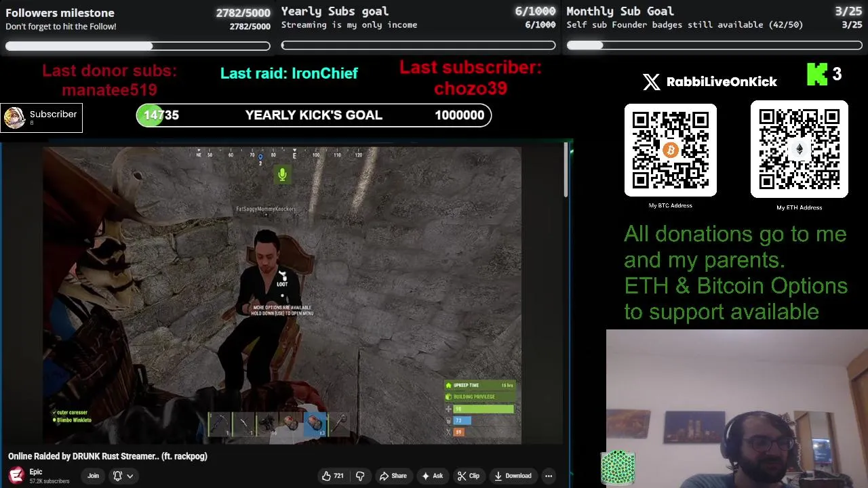Click the in-game hotbar pickaxe slot

(219, 424)
